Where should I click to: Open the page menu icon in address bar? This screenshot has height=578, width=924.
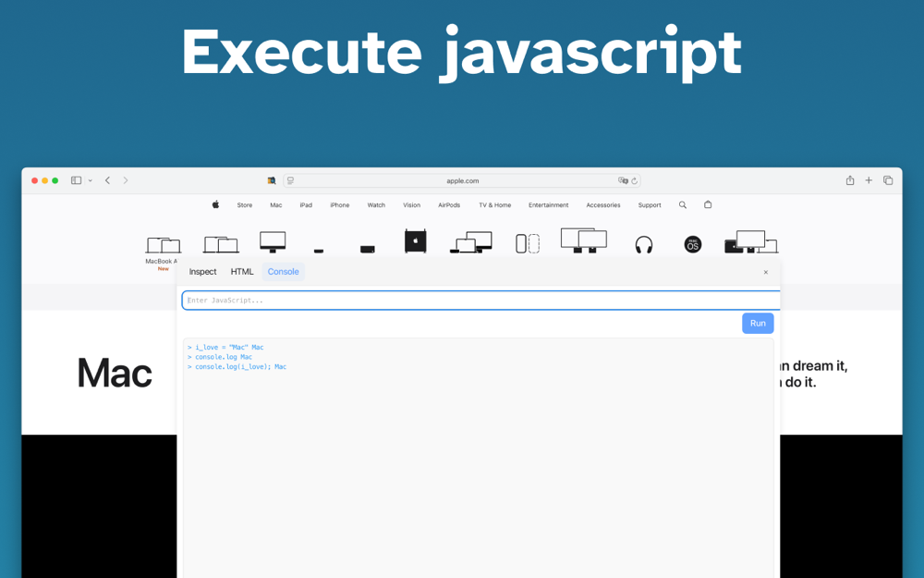tap(290, 180)
